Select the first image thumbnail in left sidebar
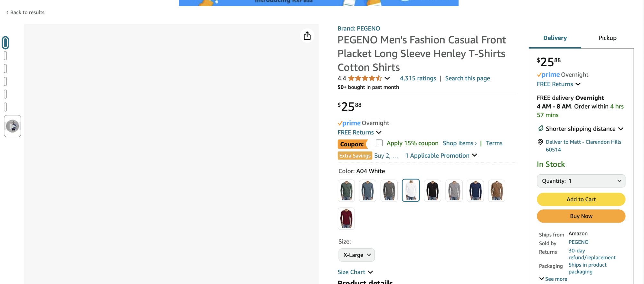This screenshot has height=284, width=644. pyautogui.click(x=5, y=42)
